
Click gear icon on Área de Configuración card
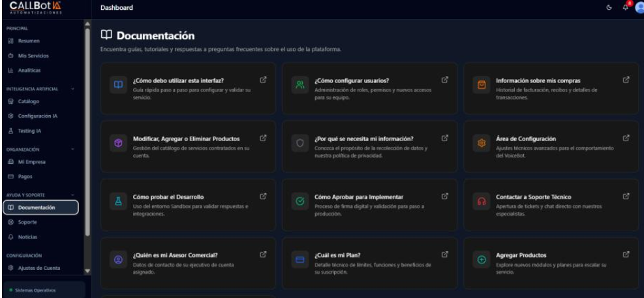[x=482, y=143]
